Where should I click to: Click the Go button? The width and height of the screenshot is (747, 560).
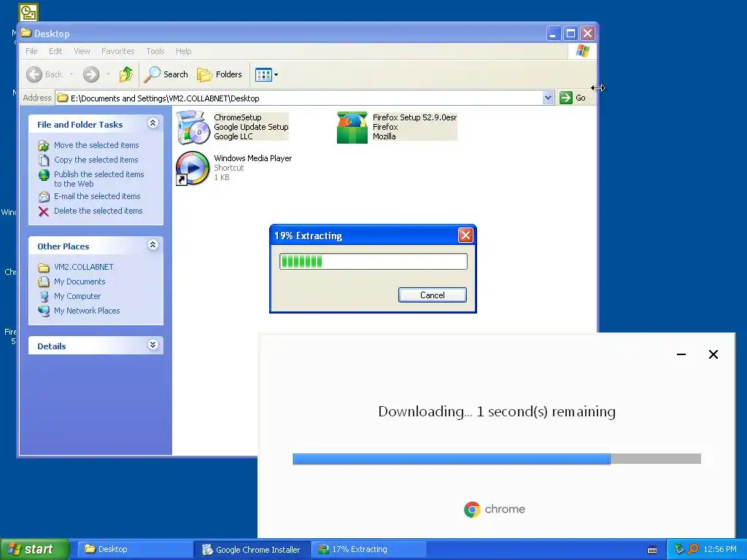click(573, 98)
